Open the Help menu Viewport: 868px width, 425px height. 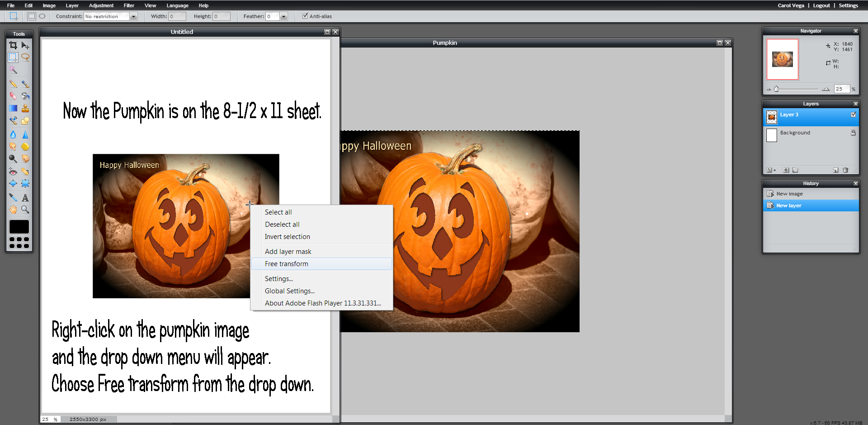[x=203, y=5]
